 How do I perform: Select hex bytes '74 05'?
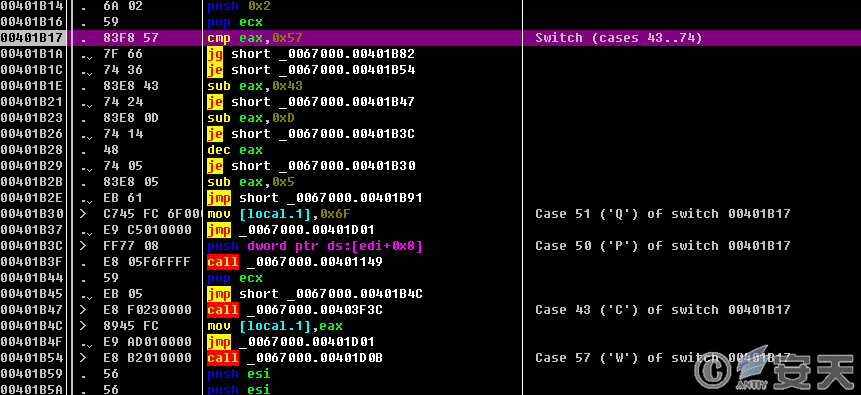coord(123,165)
